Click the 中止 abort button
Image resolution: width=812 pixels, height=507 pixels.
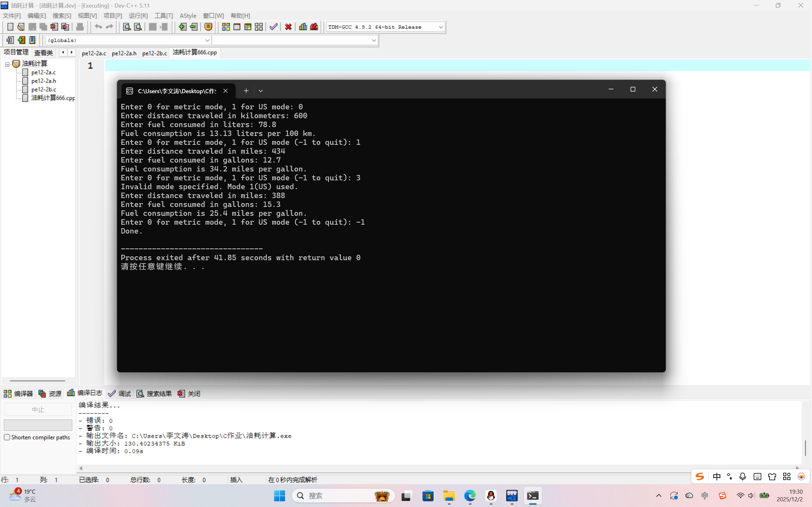coord(38,409)
